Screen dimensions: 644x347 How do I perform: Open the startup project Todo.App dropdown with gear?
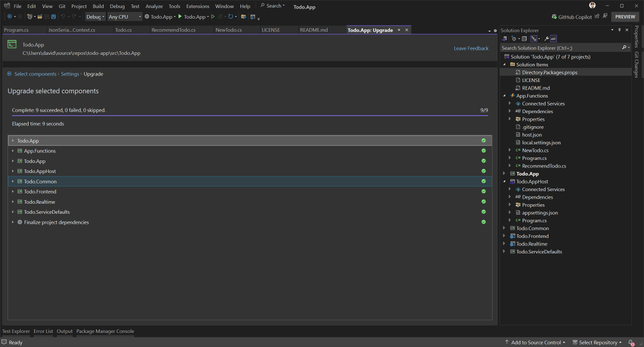pyautogui.click(x=160, y=17)
